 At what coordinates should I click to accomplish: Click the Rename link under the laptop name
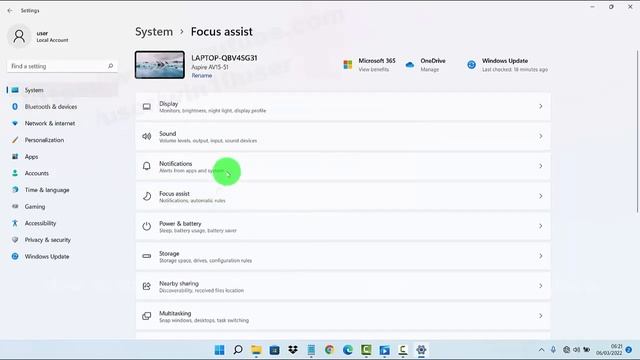202,76
